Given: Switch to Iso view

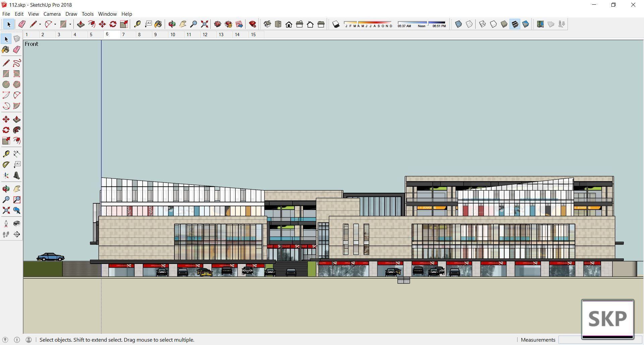Looking at the screenshot, I should pyautogui.click(x=267, y=24).
